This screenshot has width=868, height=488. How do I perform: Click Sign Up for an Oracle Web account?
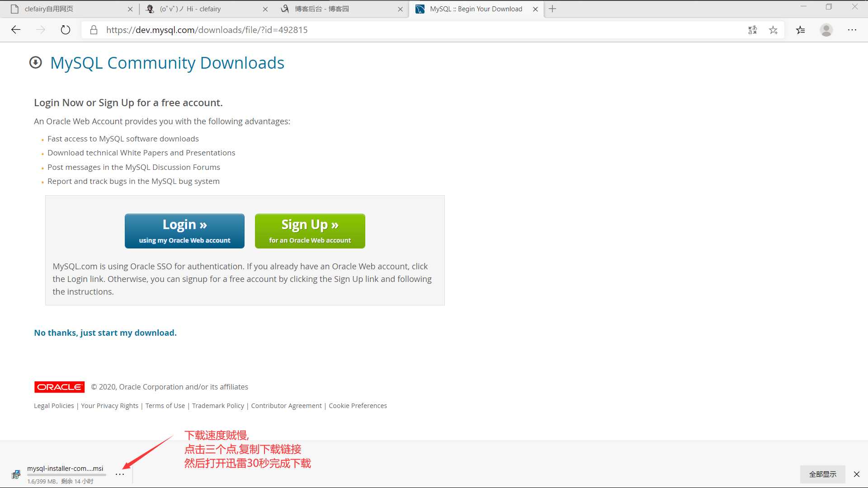(x=309, y=230)
